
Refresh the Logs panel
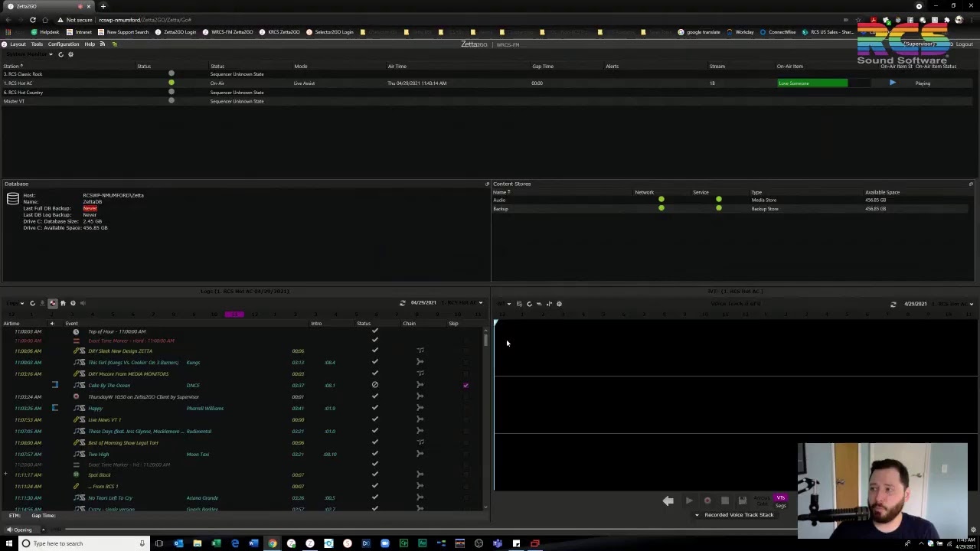pos(32,304)
